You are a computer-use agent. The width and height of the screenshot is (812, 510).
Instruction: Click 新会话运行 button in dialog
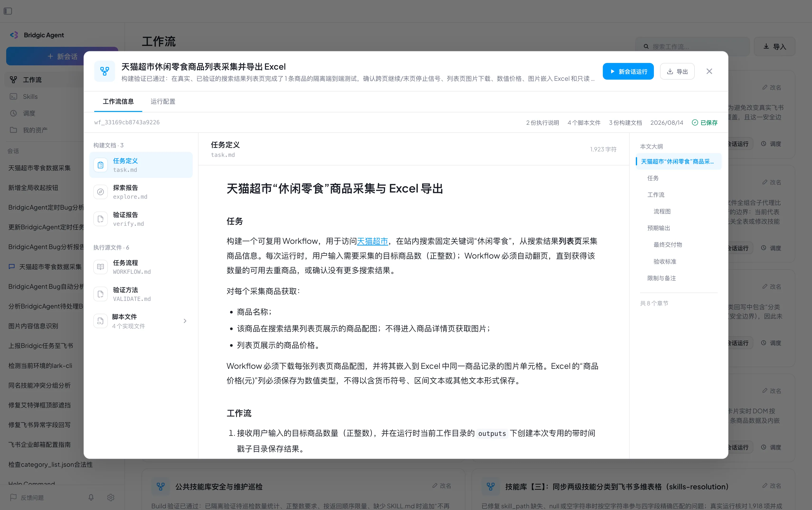pos(628,72)
